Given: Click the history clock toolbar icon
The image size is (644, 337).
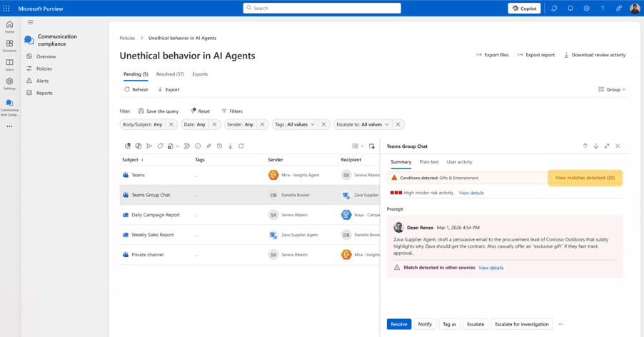Looking at the screenshot, I should click(219, 146).
